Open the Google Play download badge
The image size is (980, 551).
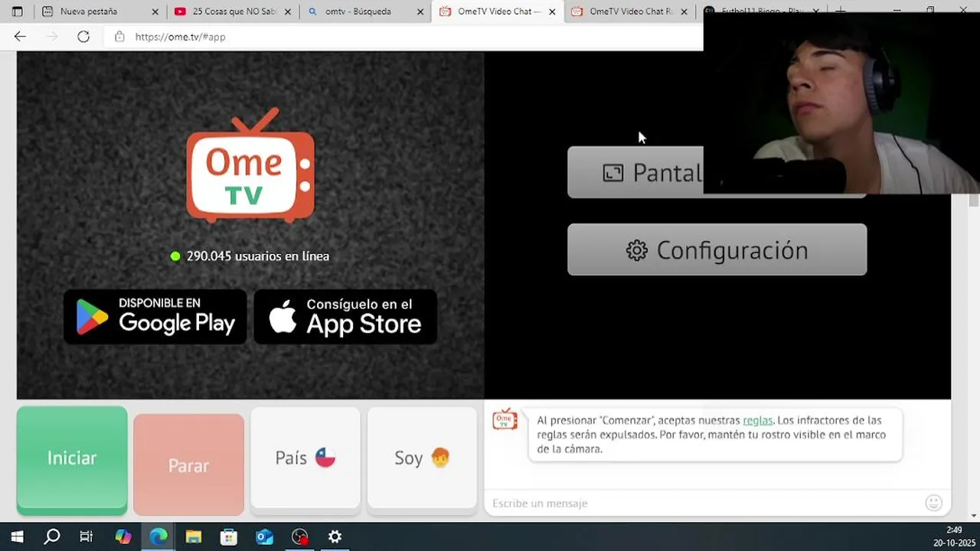(155, 316)
